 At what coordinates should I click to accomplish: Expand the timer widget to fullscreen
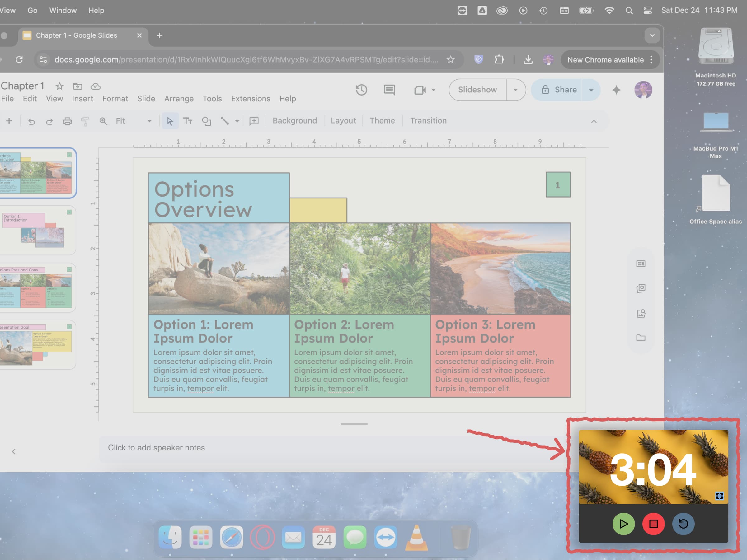(719, 496)
